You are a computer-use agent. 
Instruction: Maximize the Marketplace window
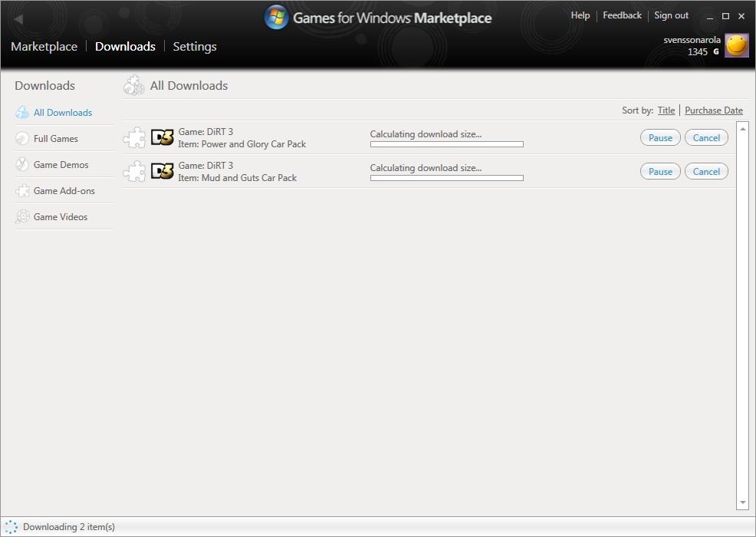(725, 16)
